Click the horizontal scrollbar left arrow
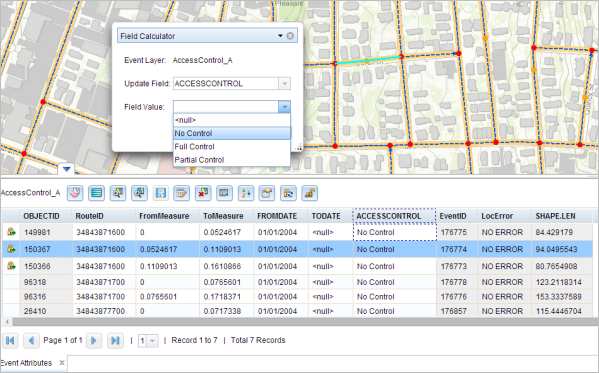Viewport: 599px width, 373px height. [7, 322]
